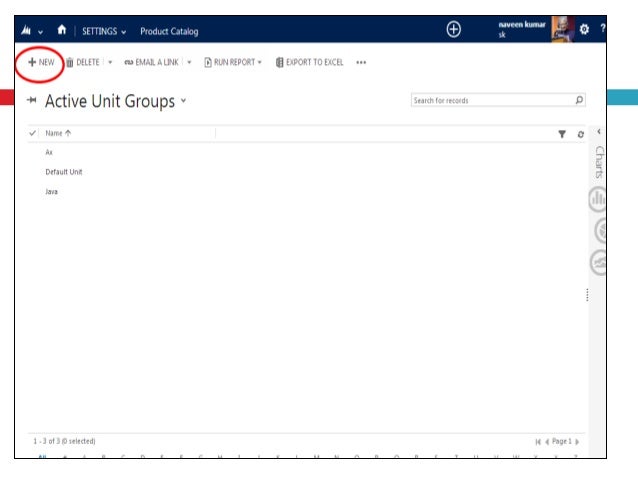
Task: Select the line chart icon
Action: 598,263
